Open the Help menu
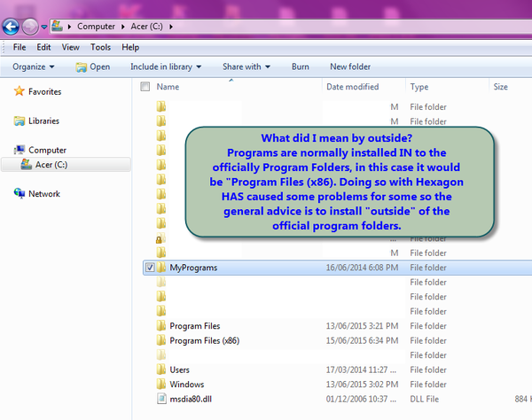Viewport: 532px width, 420px height. (130, 47)
